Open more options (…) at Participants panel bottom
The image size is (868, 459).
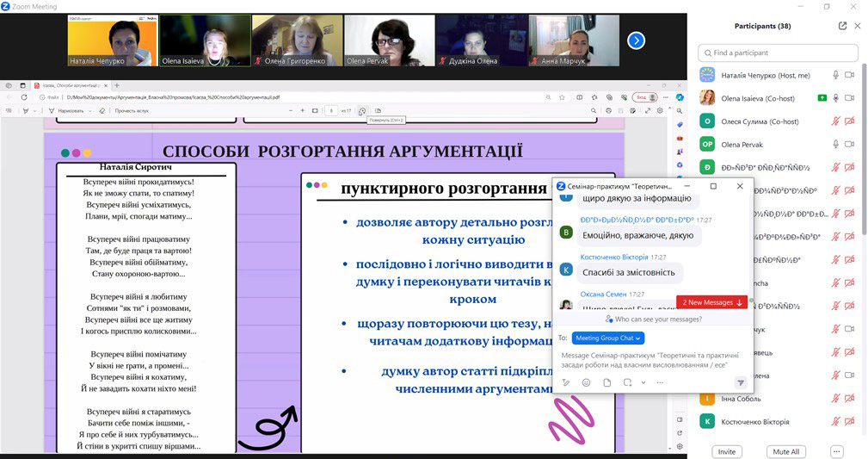[837, 452]
